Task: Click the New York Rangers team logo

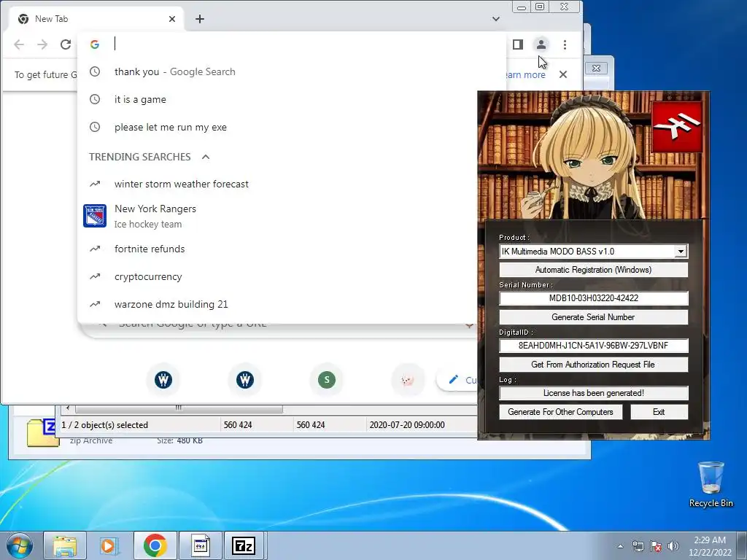Action: 95,216
